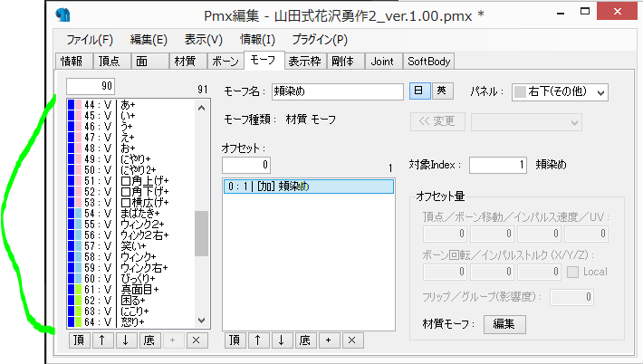Image resolution: width=643 pixels, height=364 pixels.
Task: Select morph 48 : V お+
Action: coord(131,148)
